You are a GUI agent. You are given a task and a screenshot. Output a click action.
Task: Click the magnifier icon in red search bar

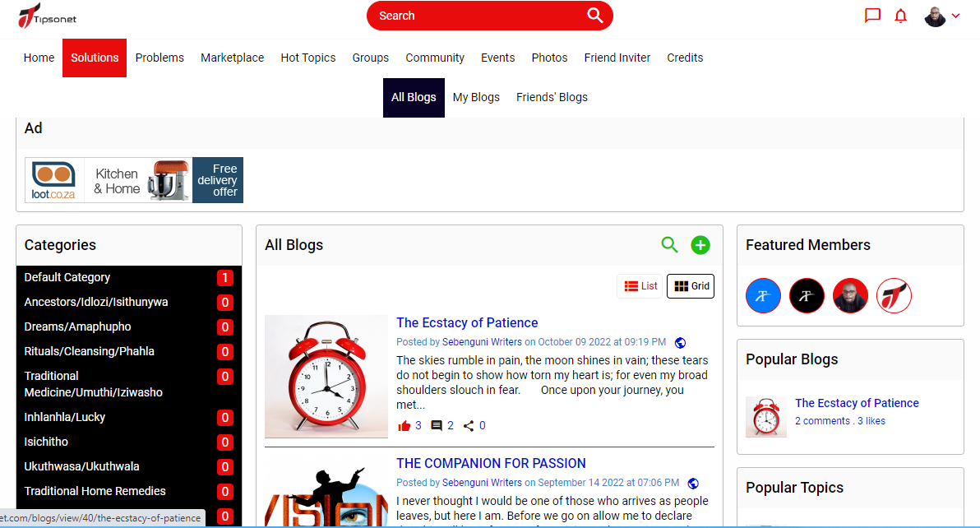click(594, 16)
